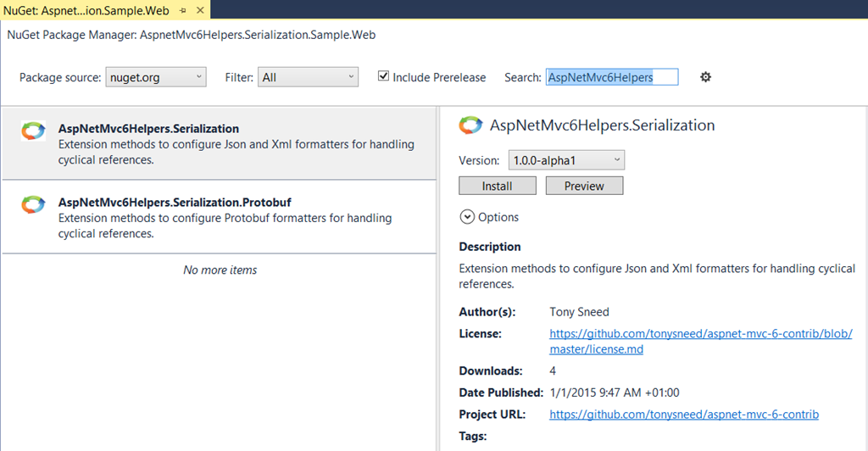Click the settings gear next to search
The image size is (868, 451).
click(x=705, y=77)
